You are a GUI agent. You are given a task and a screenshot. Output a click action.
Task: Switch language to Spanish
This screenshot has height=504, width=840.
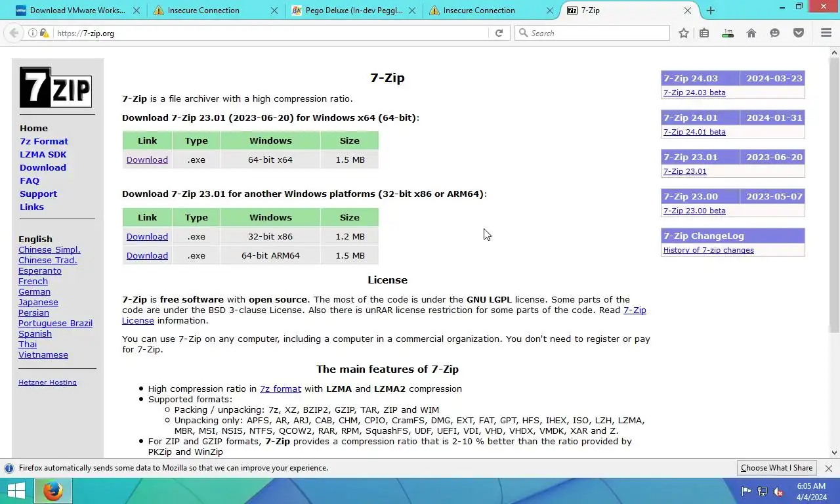tap(35, 333)
